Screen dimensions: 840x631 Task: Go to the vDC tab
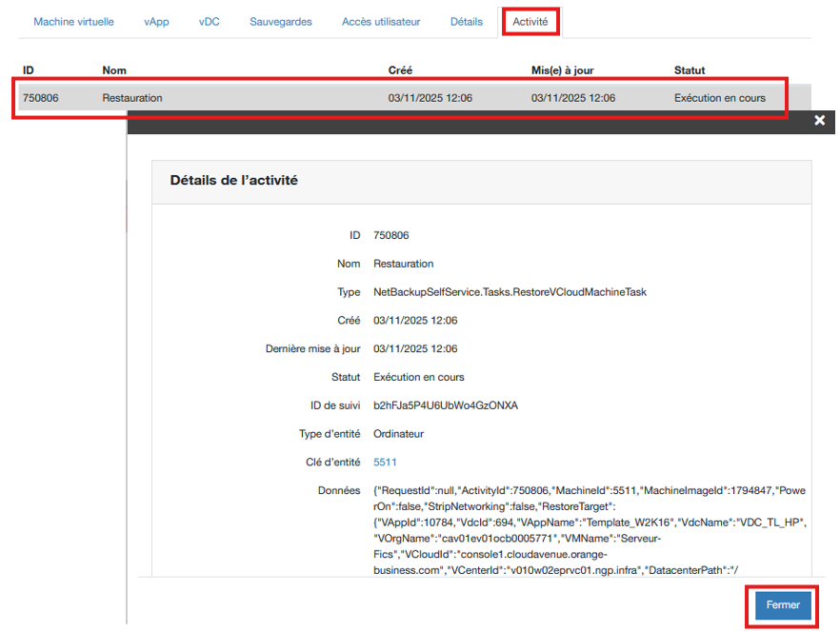click(x=209, y=22)
